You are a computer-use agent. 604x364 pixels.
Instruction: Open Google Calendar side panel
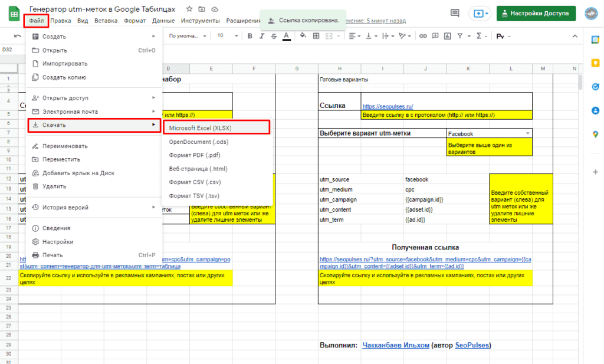595,40
